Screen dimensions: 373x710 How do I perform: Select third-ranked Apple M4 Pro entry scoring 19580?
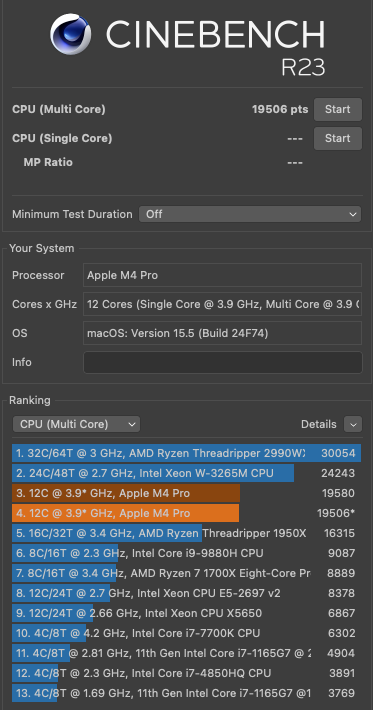click(186, 494)
